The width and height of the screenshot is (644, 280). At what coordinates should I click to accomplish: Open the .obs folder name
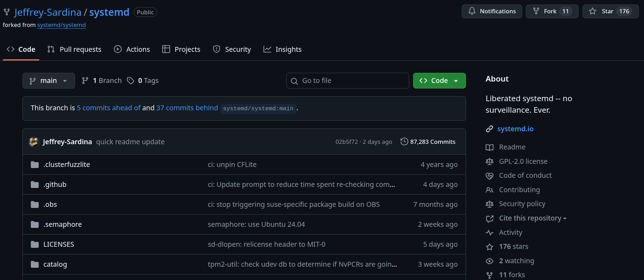(50, 204)
